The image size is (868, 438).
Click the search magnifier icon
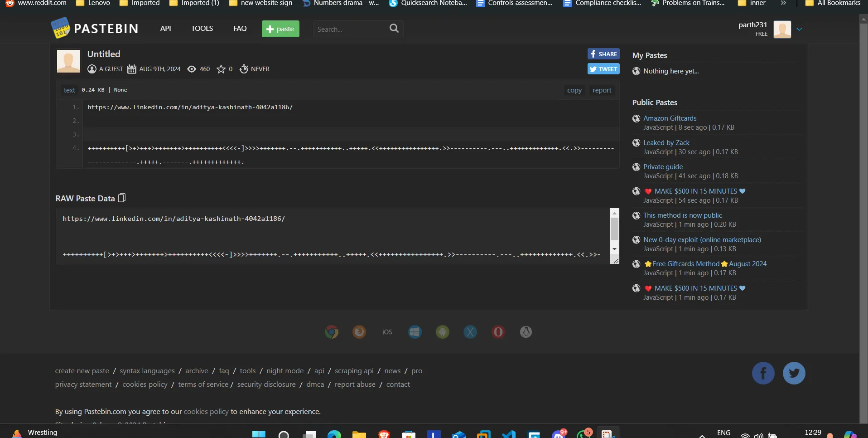coord(394,29)
